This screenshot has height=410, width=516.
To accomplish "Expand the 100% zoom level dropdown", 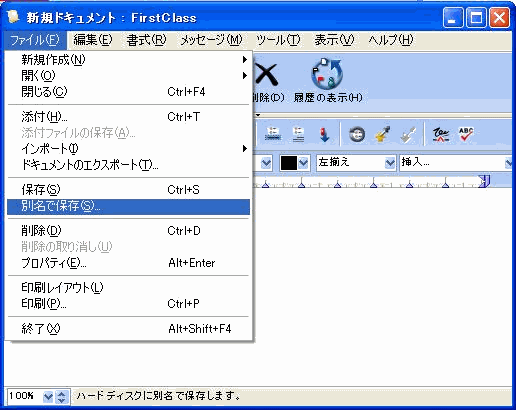I will (48, 396).
